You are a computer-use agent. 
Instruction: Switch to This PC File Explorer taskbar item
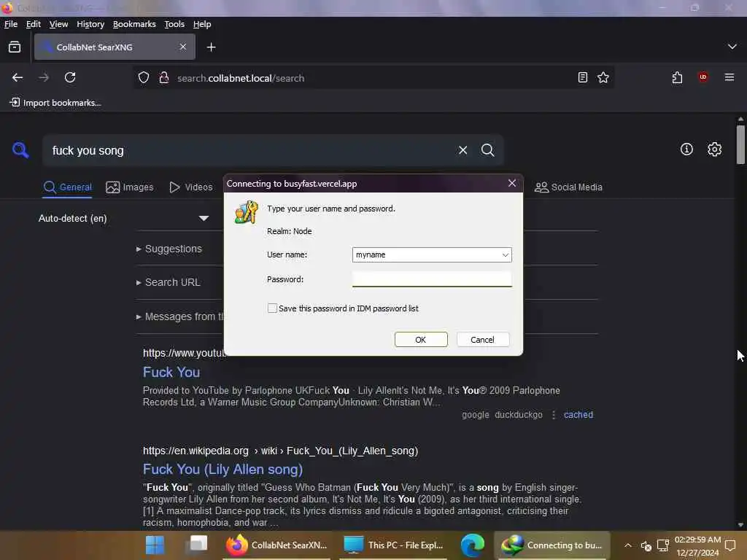tap(394, 545)
